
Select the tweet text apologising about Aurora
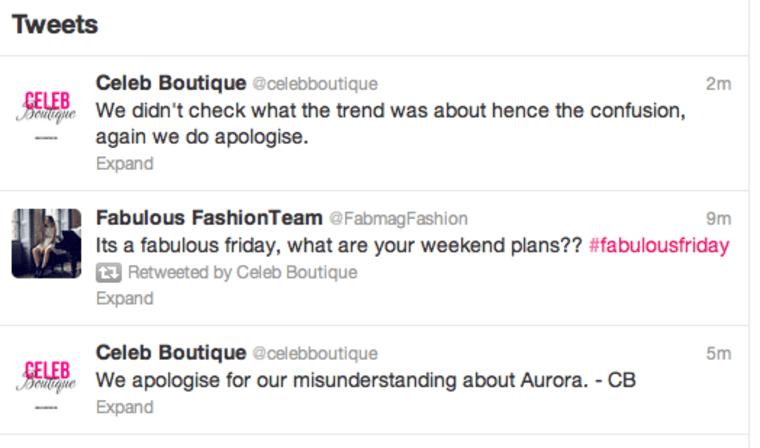click(366, 380)
